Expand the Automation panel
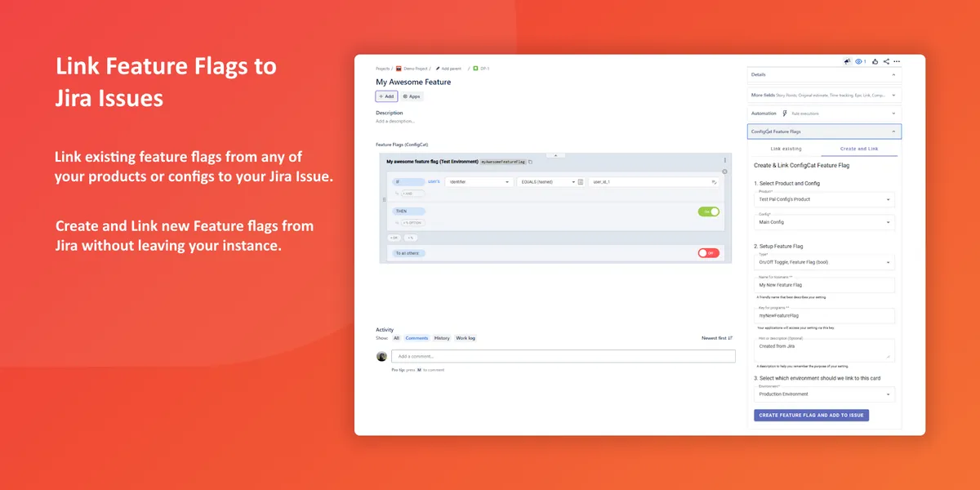Image resolution: width=980 pixels, height=490 pixels. tap(893, 114)
